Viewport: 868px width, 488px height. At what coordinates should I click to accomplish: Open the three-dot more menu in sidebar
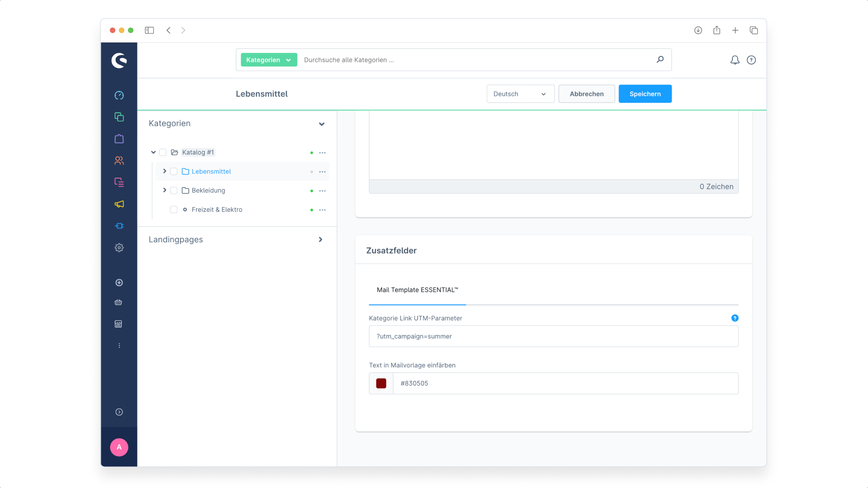pyautogui.click(x=119, y=346)
